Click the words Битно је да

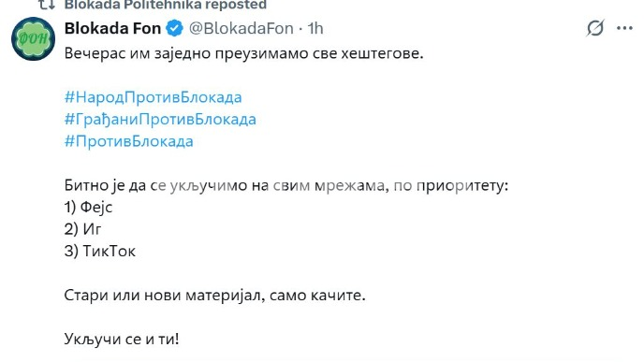pos(105,185)
